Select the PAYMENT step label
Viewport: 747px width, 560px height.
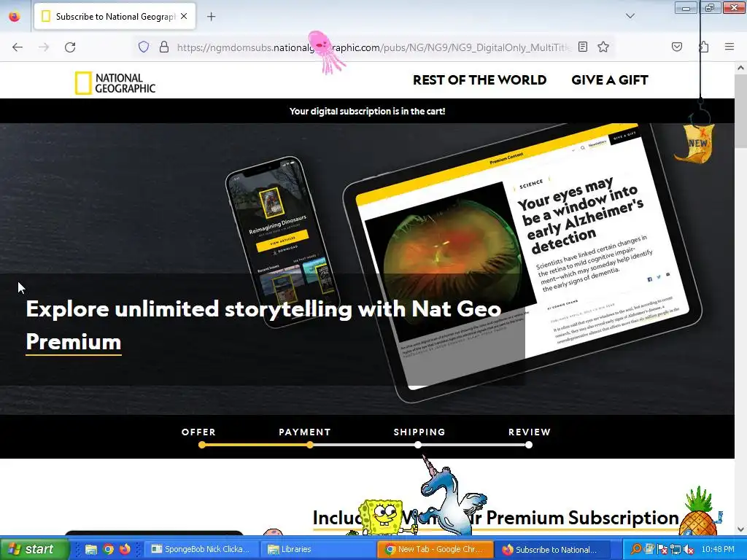(305, 432)
